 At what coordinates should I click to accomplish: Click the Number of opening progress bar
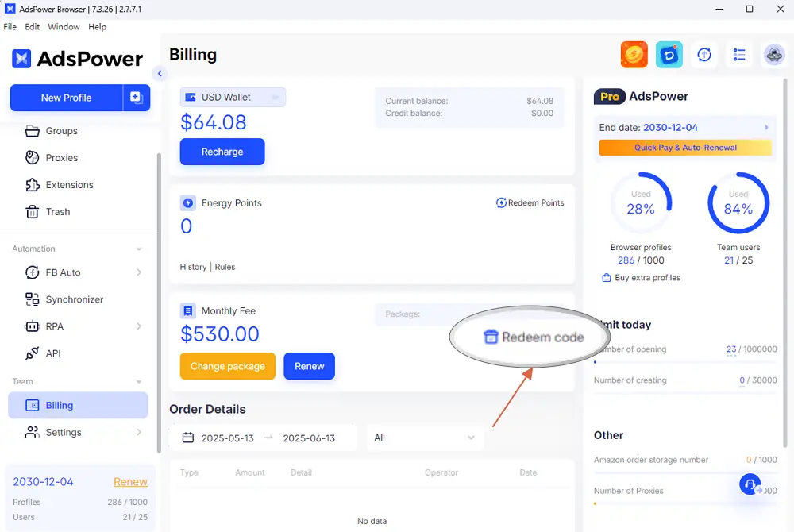(685, 362)
